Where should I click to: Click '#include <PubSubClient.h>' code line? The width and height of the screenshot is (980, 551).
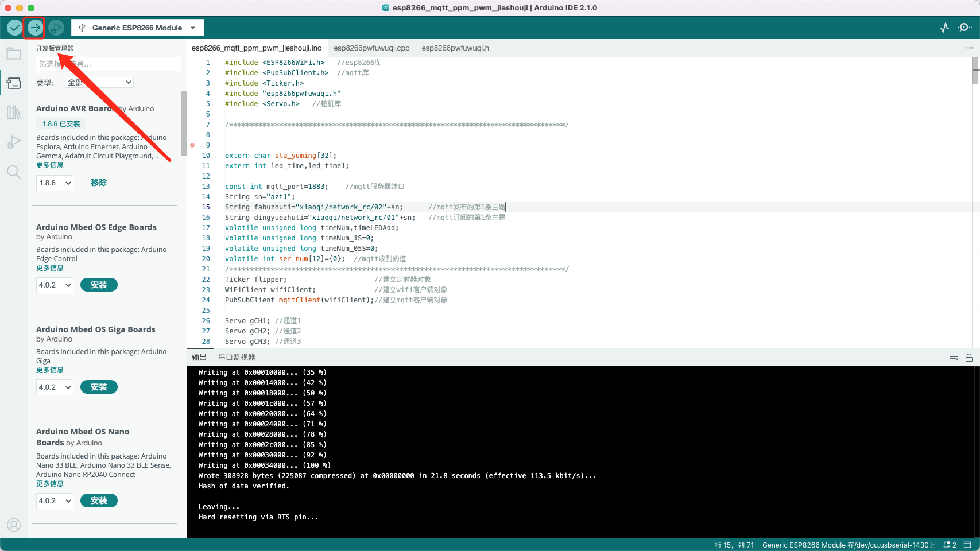tap(277, 73)
